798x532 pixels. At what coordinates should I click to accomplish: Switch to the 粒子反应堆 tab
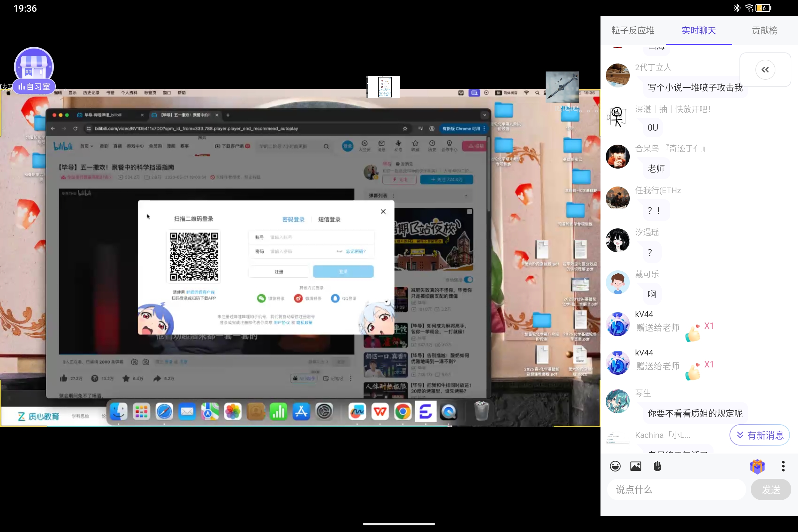pyautogui.click(x=633, y=31)
